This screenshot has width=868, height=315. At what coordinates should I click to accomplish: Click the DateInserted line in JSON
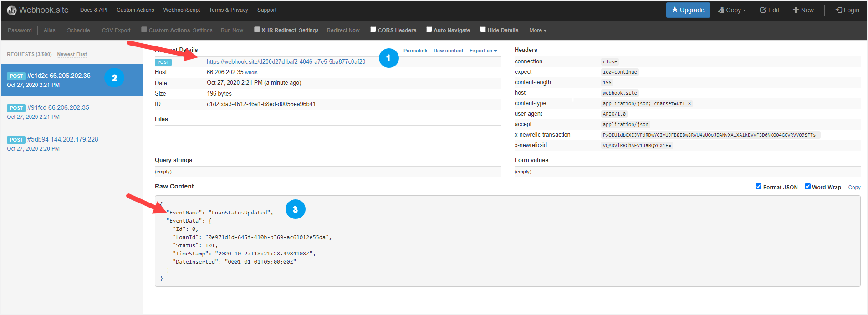pos(235,262)
